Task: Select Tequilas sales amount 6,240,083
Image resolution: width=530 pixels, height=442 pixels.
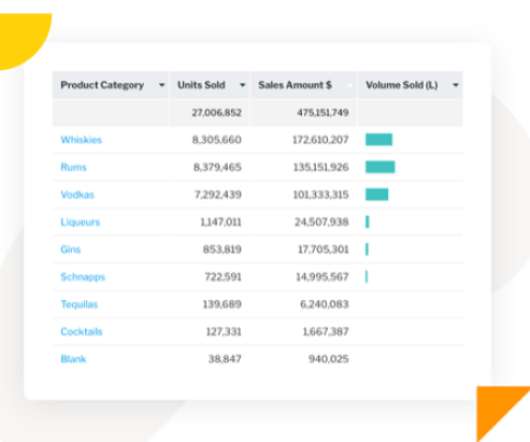Action: (x=324, y=304)
